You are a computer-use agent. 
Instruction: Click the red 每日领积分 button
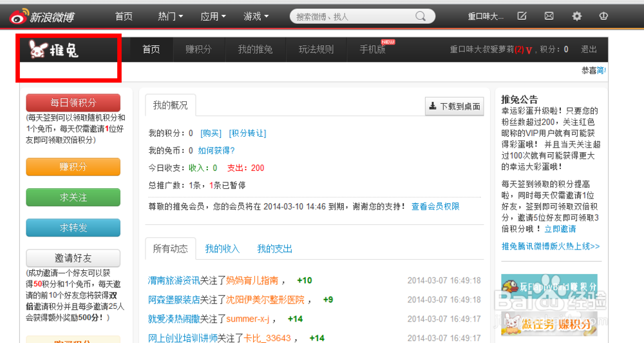pyautogui.click(x=73, y=103)
